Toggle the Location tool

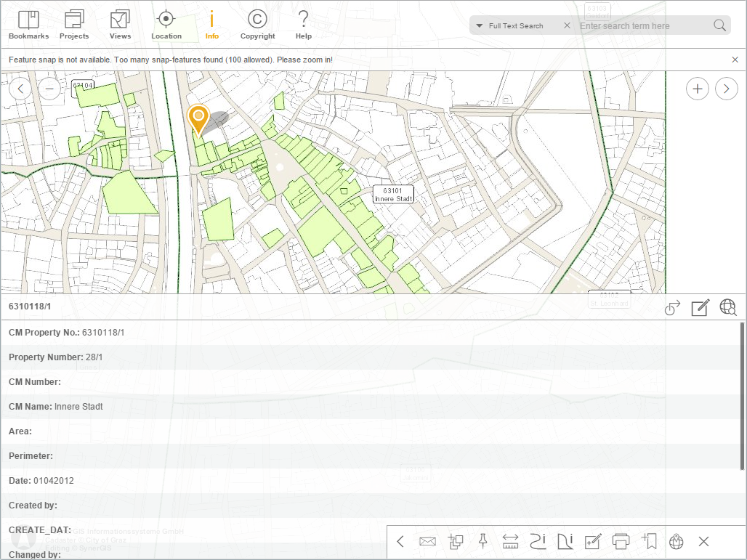(166, 23)
